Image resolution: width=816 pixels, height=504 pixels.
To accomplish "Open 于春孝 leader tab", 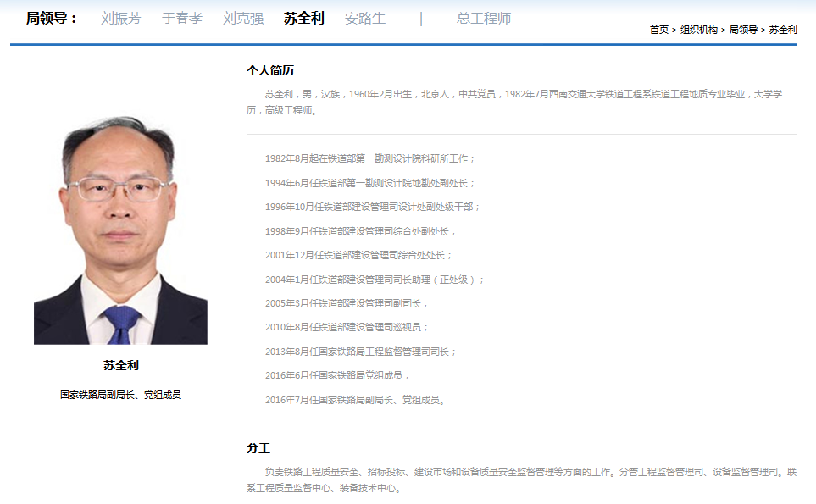I will pyautogui.click(x=181, y=18).
